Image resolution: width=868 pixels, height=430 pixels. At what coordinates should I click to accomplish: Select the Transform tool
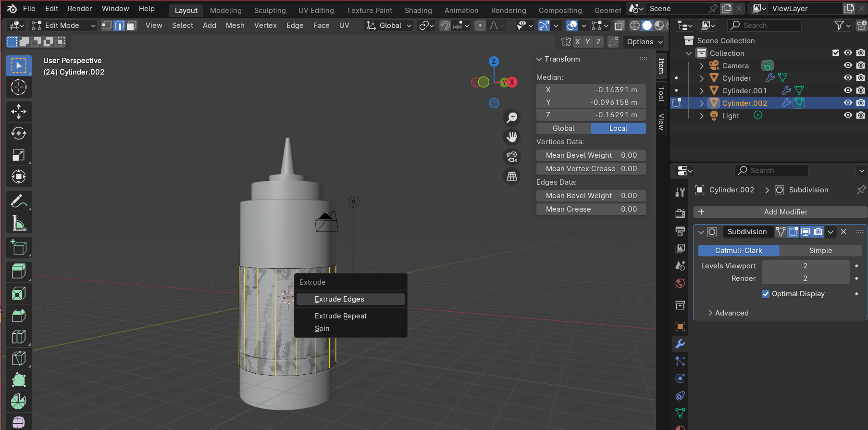click(x=19, y=177)
